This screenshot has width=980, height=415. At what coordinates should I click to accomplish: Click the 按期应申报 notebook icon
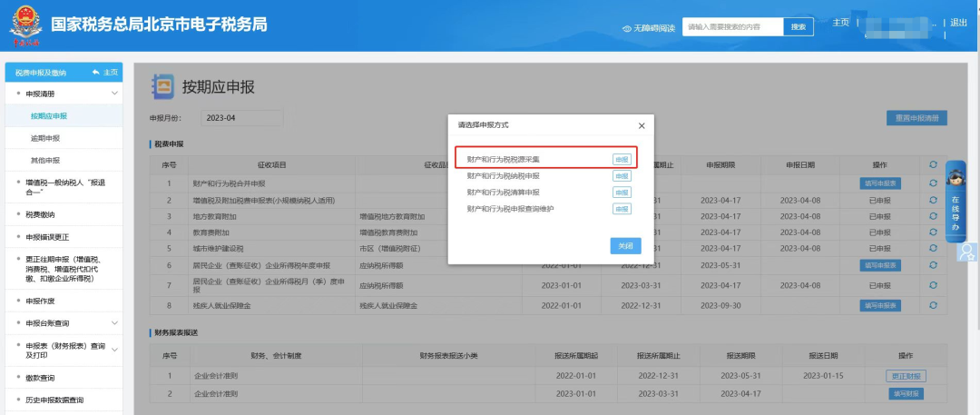pos(163,86)
